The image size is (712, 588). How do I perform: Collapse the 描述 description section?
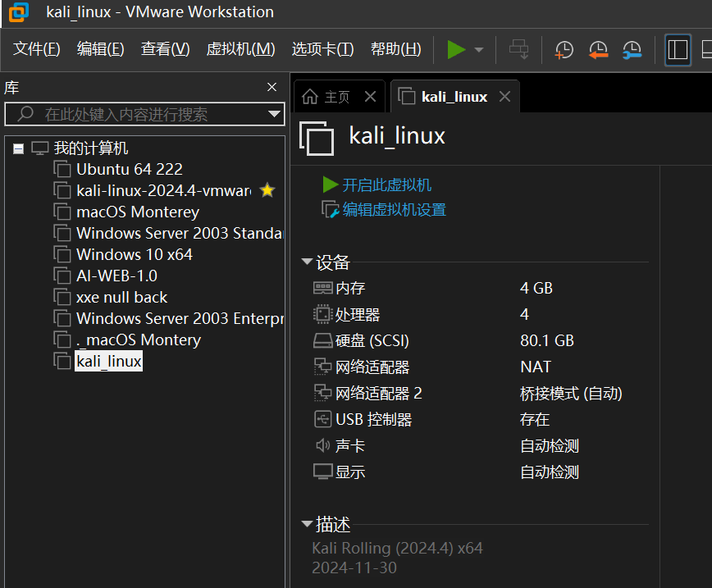[307, 524]
